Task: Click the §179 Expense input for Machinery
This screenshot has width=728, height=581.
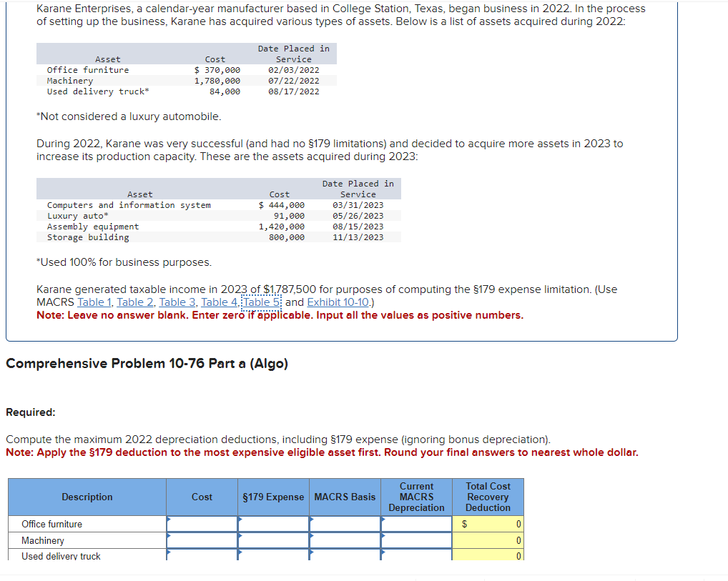Action: [x=273, y=540]
